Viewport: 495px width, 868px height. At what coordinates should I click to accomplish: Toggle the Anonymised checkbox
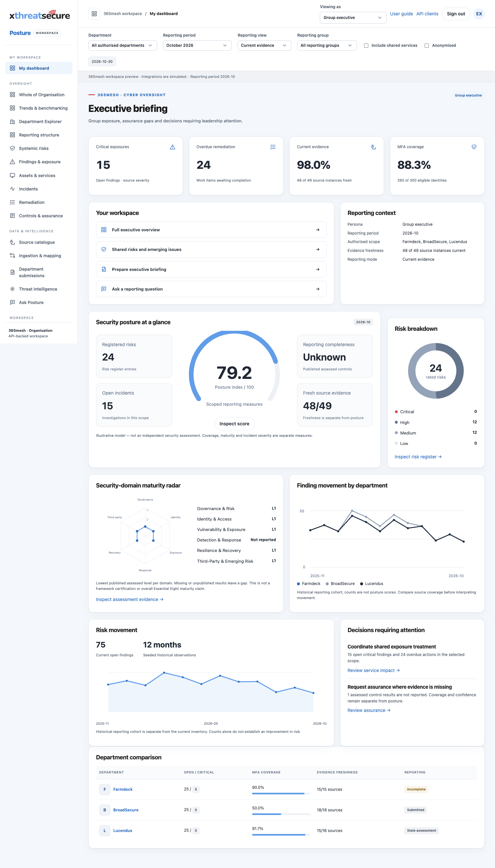[x=427, y=45]
